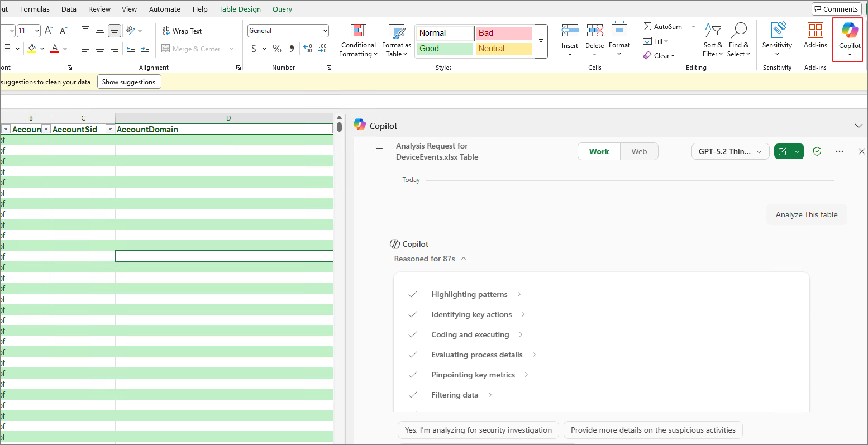Expand the Highlighting patterns step
The height and width of the screenshot is (445, 868).
click(x=519, y=294)
